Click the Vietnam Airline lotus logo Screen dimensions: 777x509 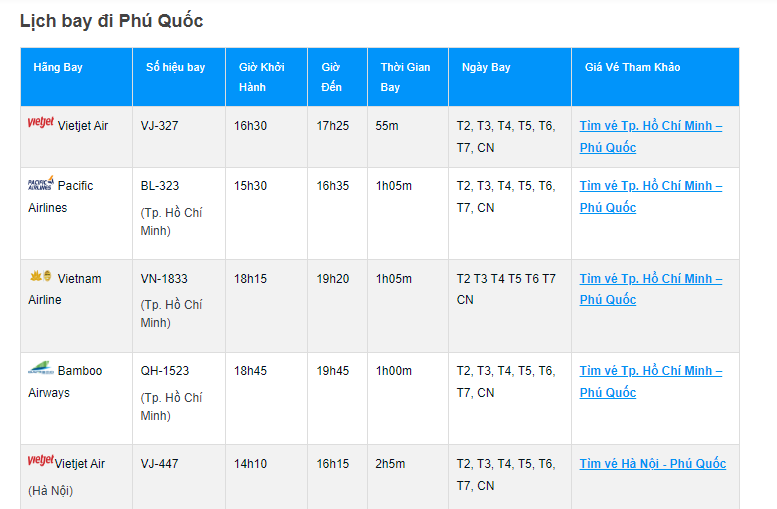40,277
